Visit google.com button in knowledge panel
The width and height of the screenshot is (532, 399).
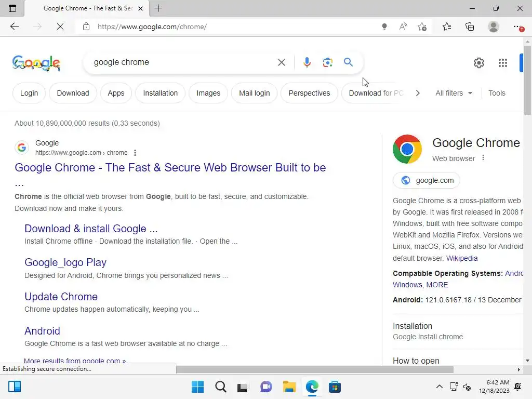pyautogui.click(x=427, y=180)
